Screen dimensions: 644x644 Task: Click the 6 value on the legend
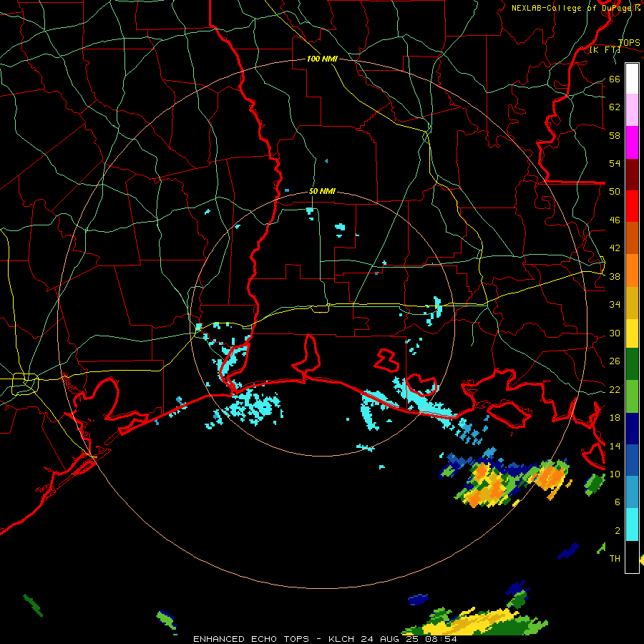point(617,502)
